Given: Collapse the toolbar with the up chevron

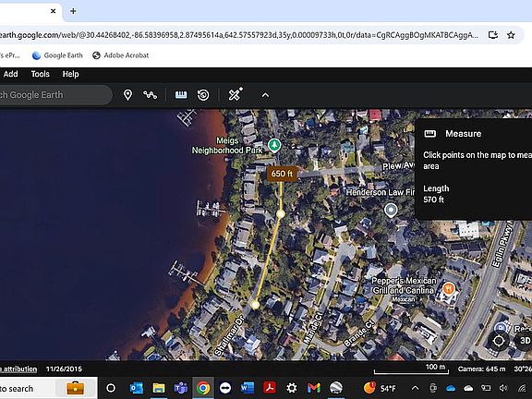Looking at the screenshot, I should pos(265,95).
